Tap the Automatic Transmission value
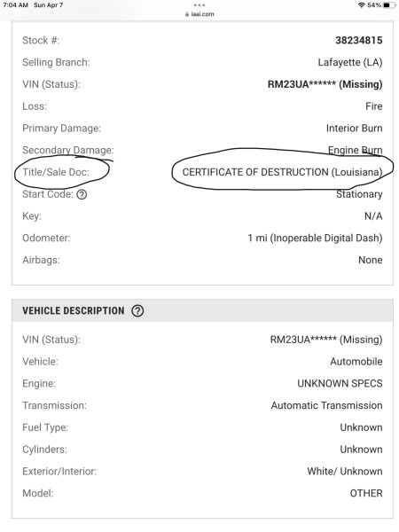Viewport: 399px width, 532px height. 326,405
